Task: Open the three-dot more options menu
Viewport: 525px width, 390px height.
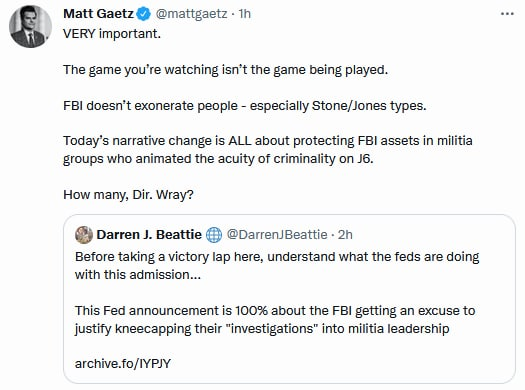Action: pos(507,14)
